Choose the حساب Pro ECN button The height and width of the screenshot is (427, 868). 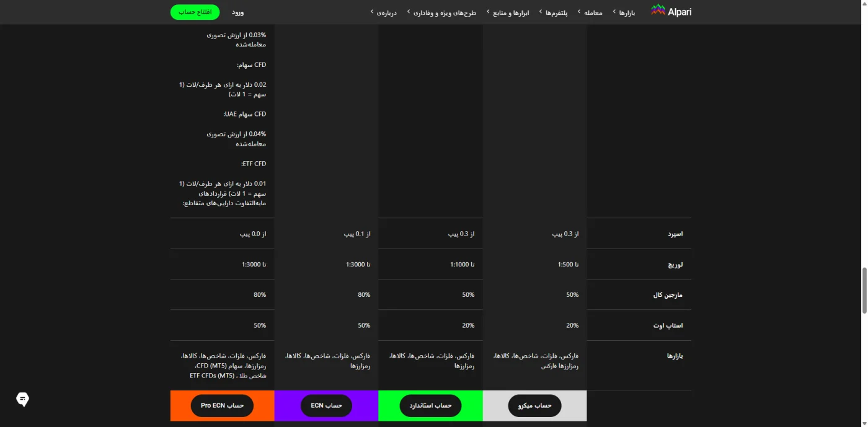tap(222, 405)
